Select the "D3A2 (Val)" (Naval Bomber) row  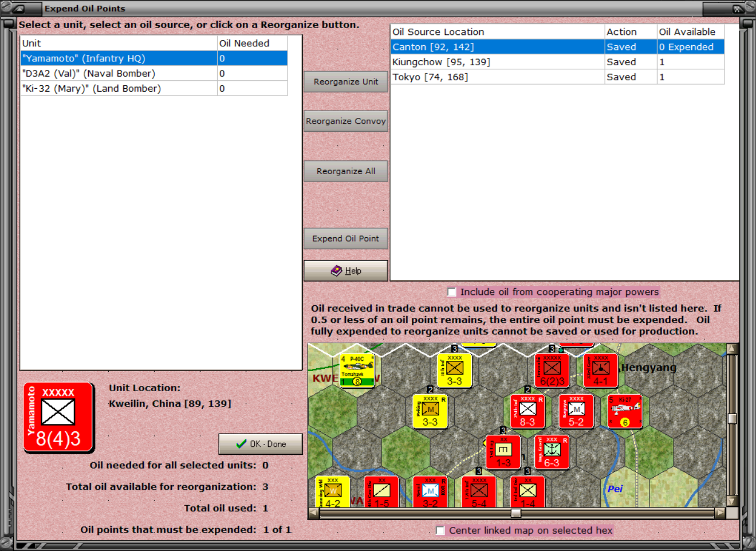[153, 73]
